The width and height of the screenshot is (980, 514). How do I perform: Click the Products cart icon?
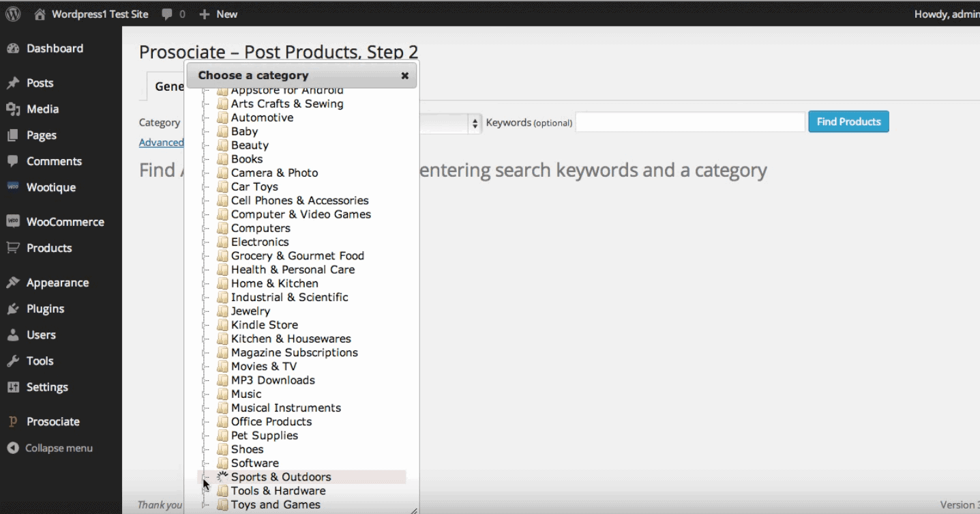coord(13,248)
